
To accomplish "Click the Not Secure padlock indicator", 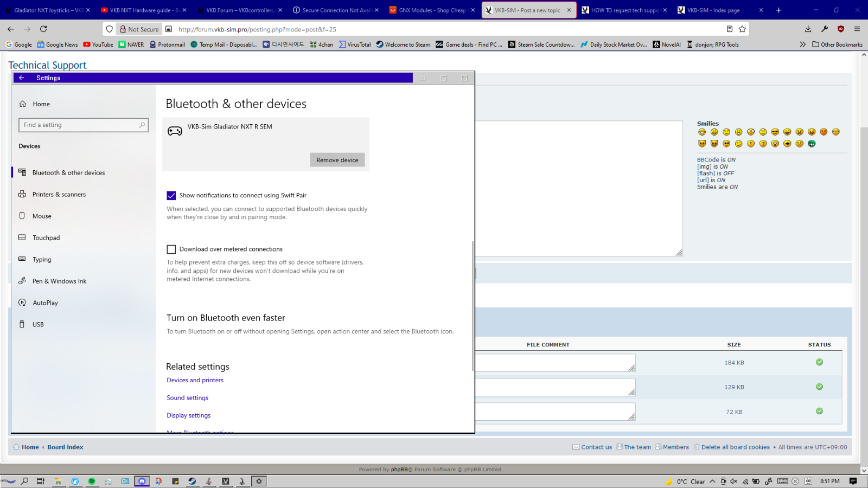I will pos(139,29).
